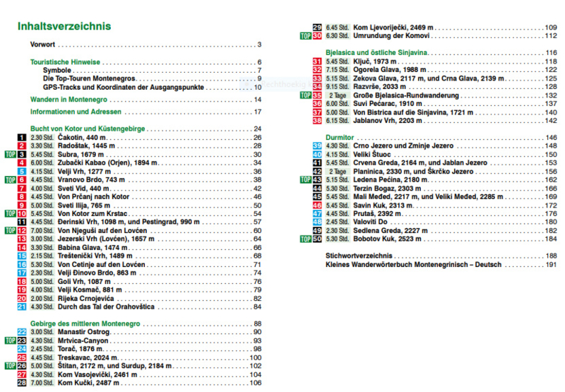Open 'Kom Ljevoriječki, 2469 m' entry

(x=393, y=28)
